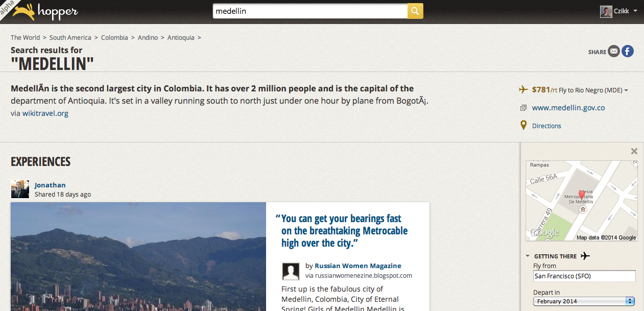Image resolution: width=644 pixels, height=311 pixels.
Task: Share via the email envelope icon
Action: pos(614,51)
